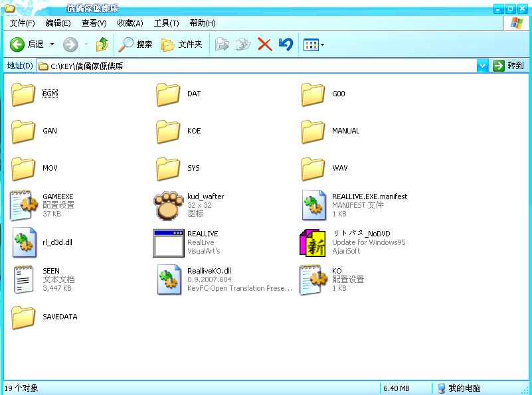This screenshot has height=395, width=532.
Task: Open the Views dropdown arrow
Action: tap(323, 44)
